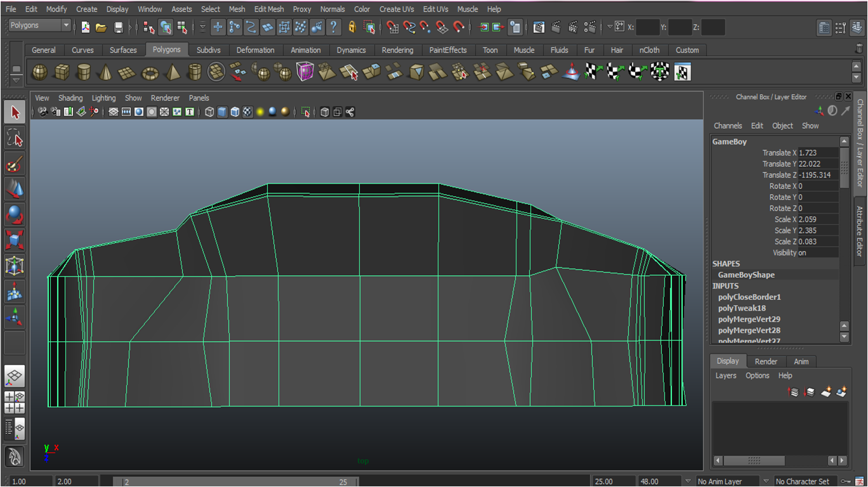
Task: Select the Lasso selection tool
Action: [x=15, y=138]
